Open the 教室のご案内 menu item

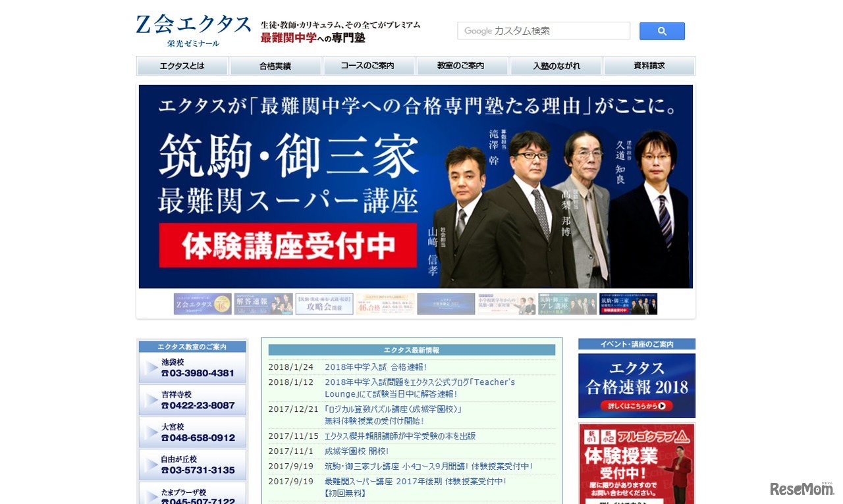(x=462, y=65)
